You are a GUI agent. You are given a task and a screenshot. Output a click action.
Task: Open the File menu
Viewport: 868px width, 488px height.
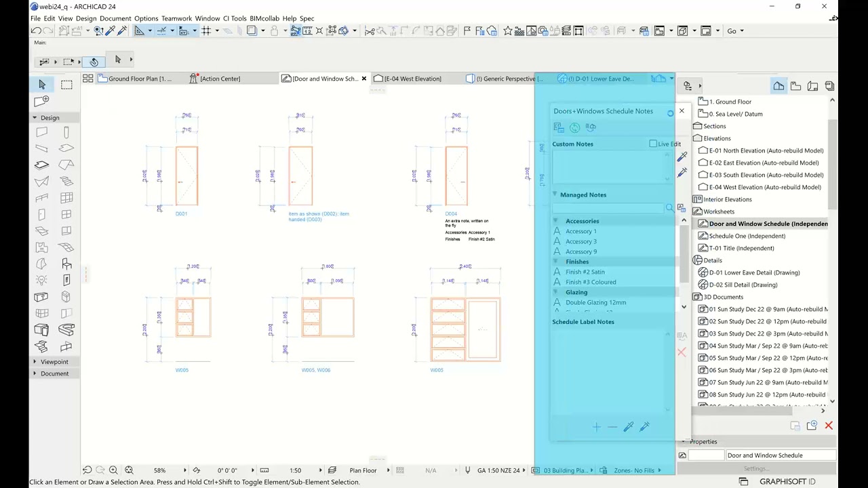click(35, 18)
